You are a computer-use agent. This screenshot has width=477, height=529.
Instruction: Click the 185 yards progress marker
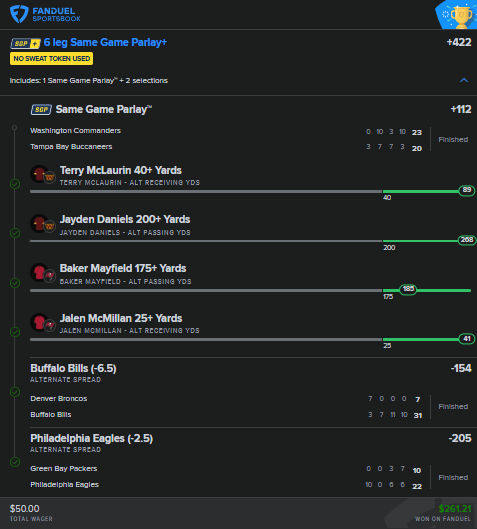(x=408, y=289)
